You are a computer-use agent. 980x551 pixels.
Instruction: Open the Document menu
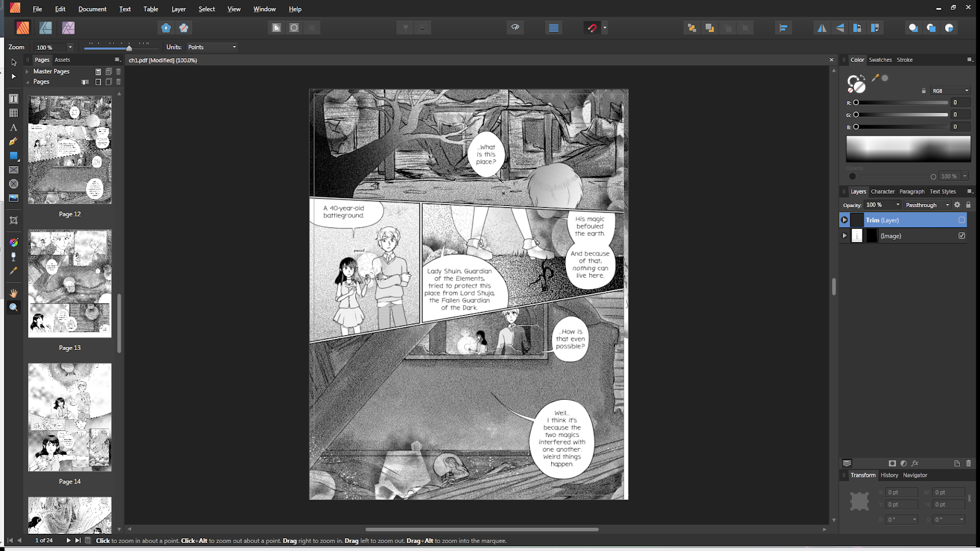click(x=92, y=9)
